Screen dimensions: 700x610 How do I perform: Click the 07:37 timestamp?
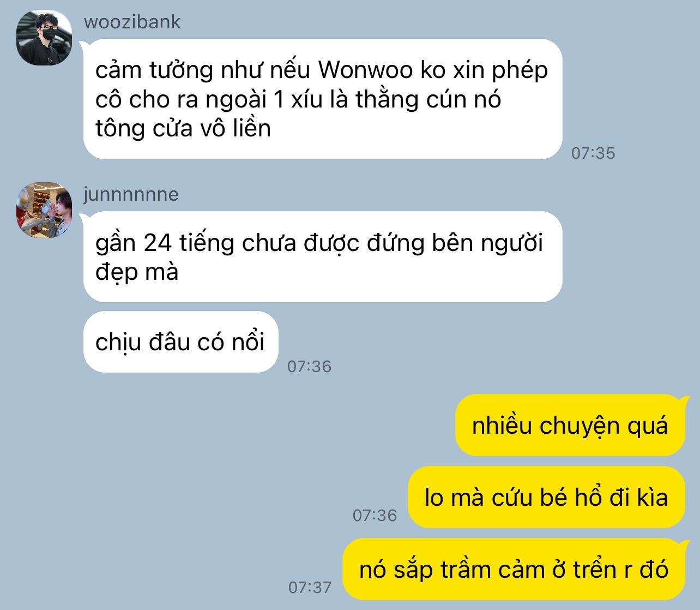coord(310,587)
